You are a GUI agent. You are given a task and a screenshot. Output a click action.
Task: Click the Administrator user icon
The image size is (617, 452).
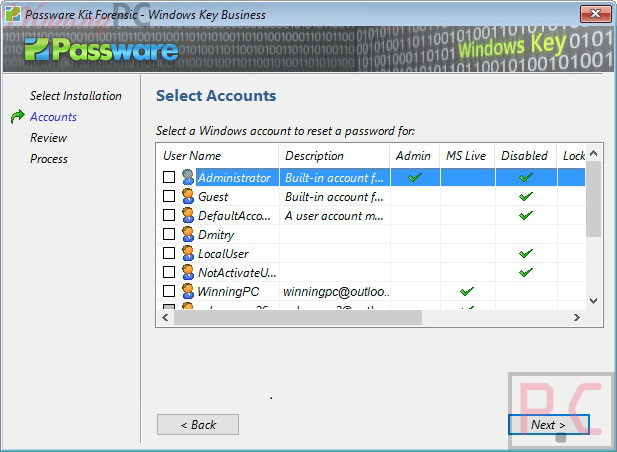188,177
